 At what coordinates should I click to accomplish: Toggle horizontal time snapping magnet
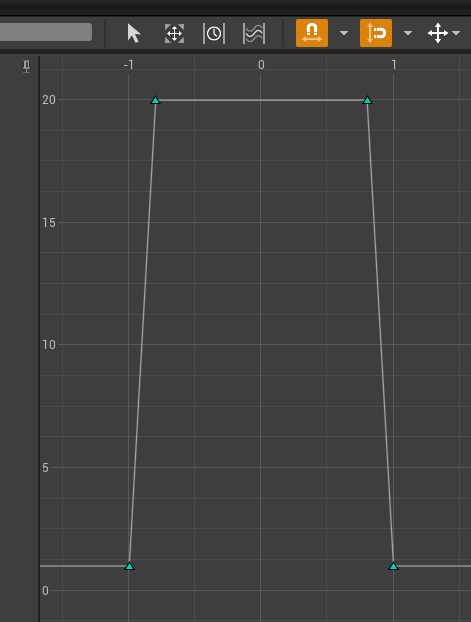(312, 33)
